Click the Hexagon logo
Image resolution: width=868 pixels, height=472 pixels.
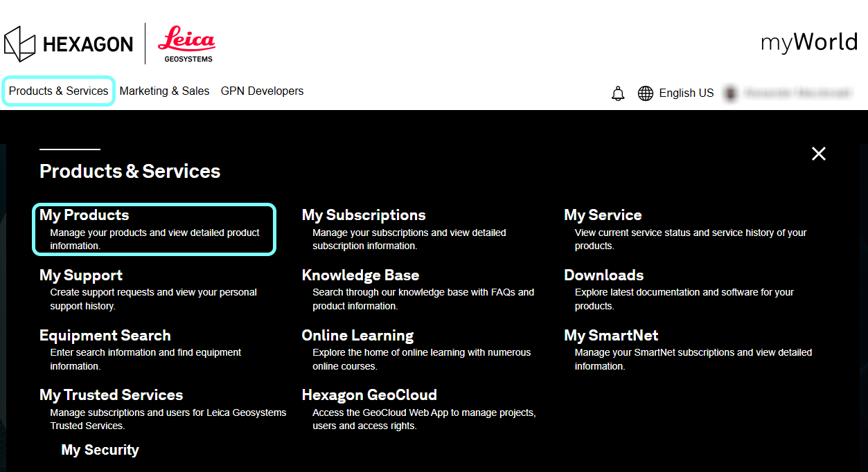(68, 44)
